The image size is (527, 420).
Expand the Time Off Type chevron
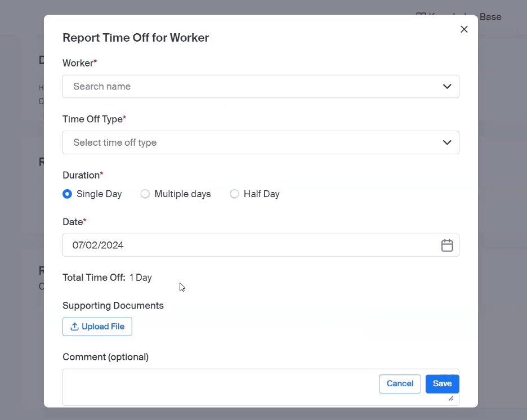tap(447, 142)
